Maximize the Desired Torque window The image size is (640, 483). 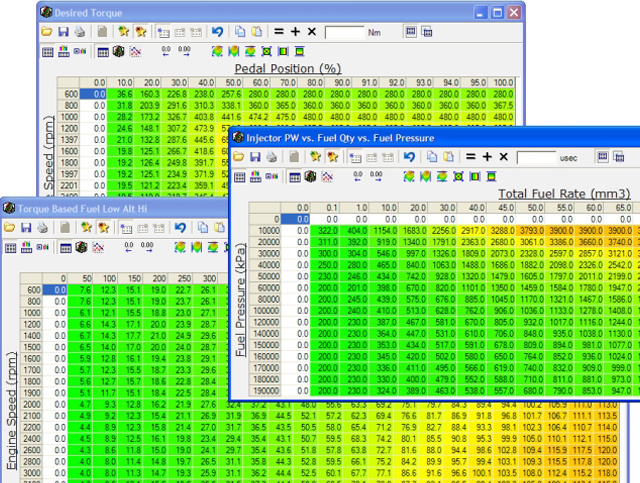click(497, 13)
